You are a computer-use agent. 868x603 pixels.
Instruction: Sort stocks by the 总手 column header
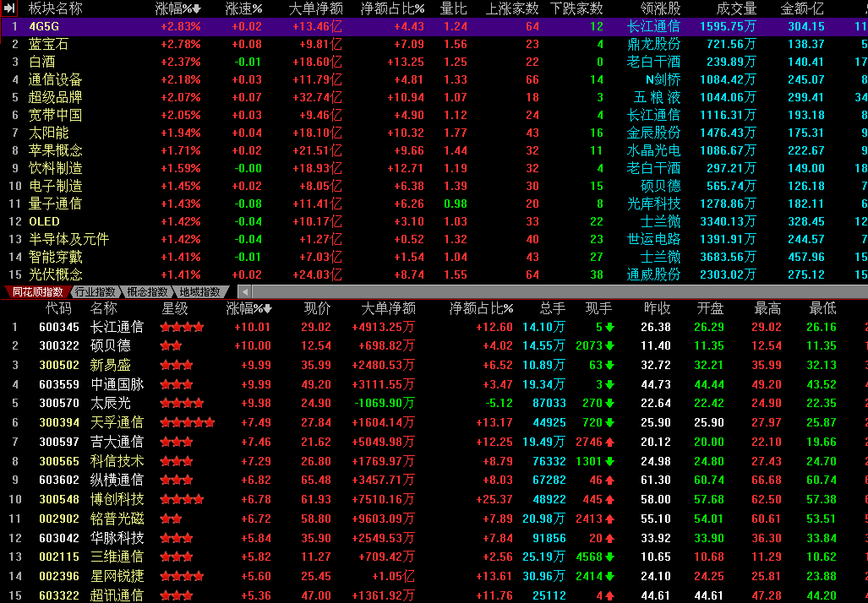(x=553, y=309)
